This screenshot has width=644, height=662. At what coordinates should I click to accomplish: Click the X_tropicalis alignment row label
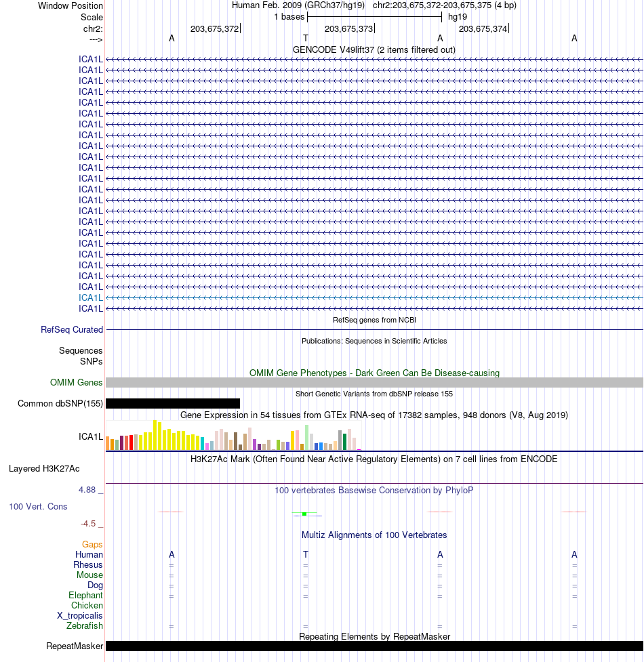pyautogui.click(x=80, y=615)
